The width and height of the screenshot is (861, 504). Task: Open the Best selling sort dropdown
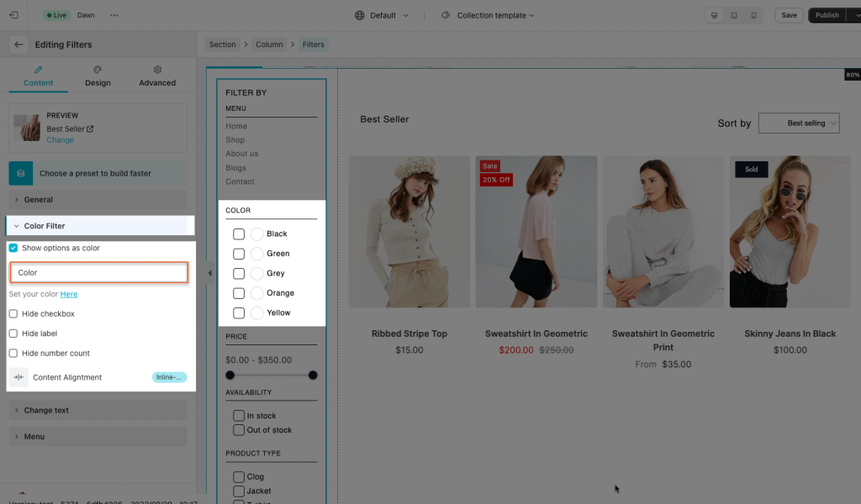(799, 123)
